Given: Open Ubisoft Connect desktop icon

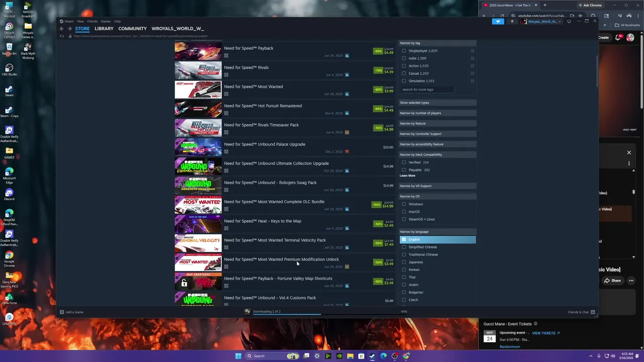Looking at the screenshot, I should coord(9,30).
